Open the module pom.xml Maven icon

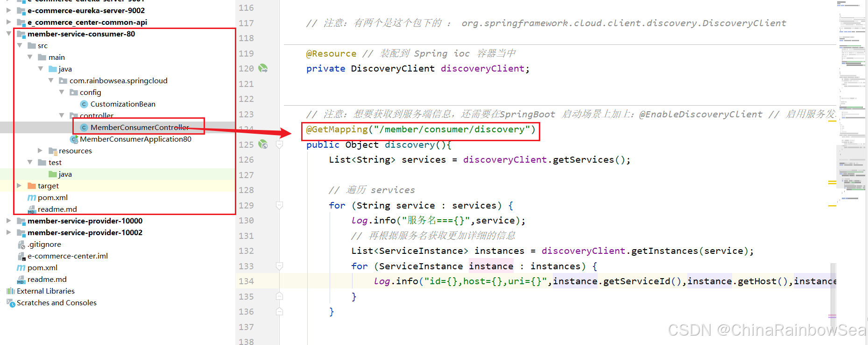pos(32,198)
